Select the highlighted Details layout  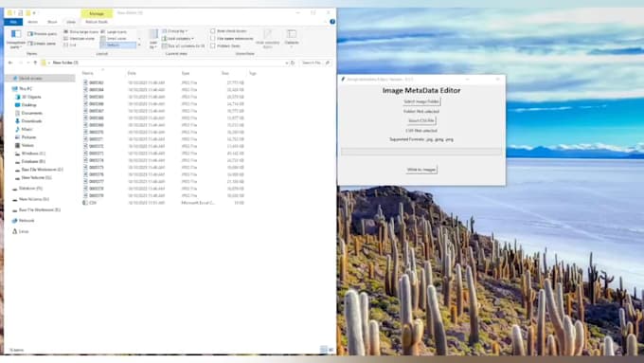117,45
